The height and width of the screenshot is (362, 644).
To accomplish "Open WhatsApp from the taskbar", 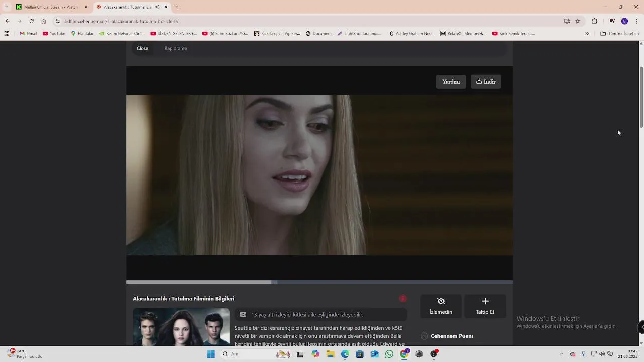I will click(389, 354).
